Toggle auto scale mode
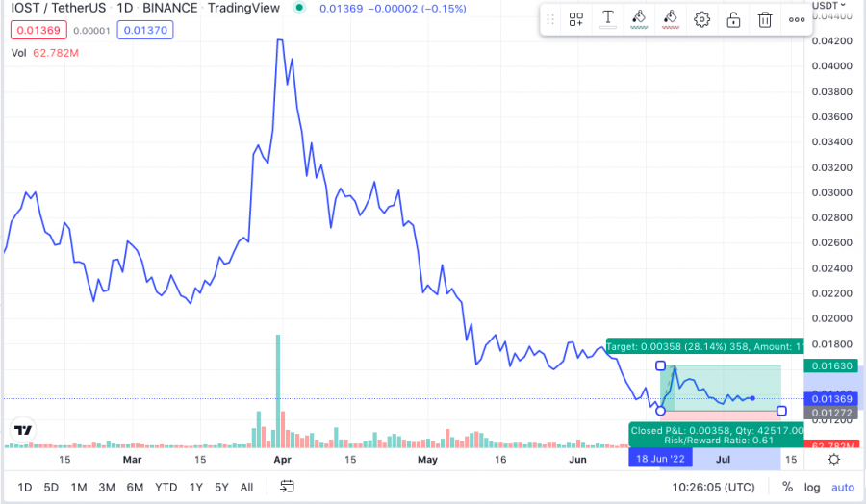866x504 pixels. (x=843, y=487)
